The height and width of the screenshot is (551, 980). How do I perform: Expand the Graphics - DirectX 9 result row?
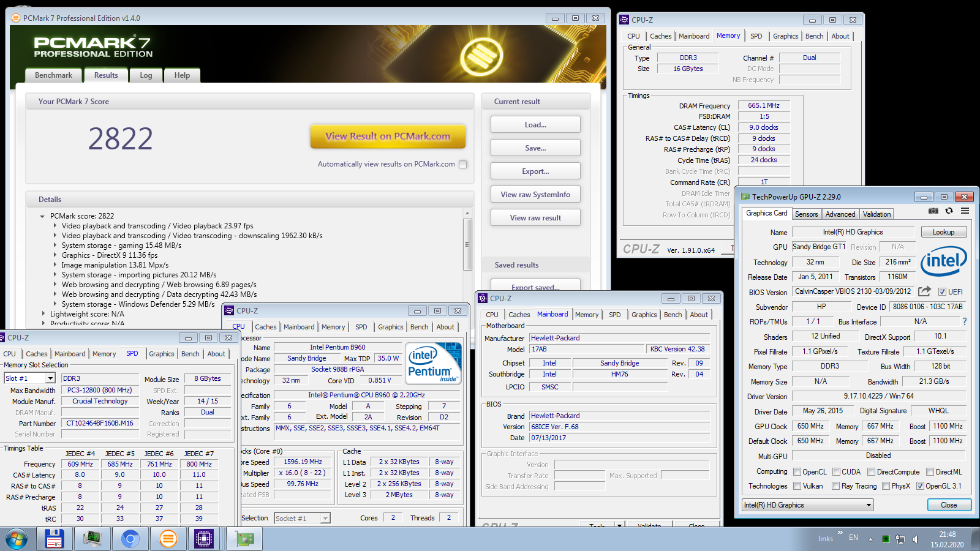pyautogui.click(x=55, y=255)
